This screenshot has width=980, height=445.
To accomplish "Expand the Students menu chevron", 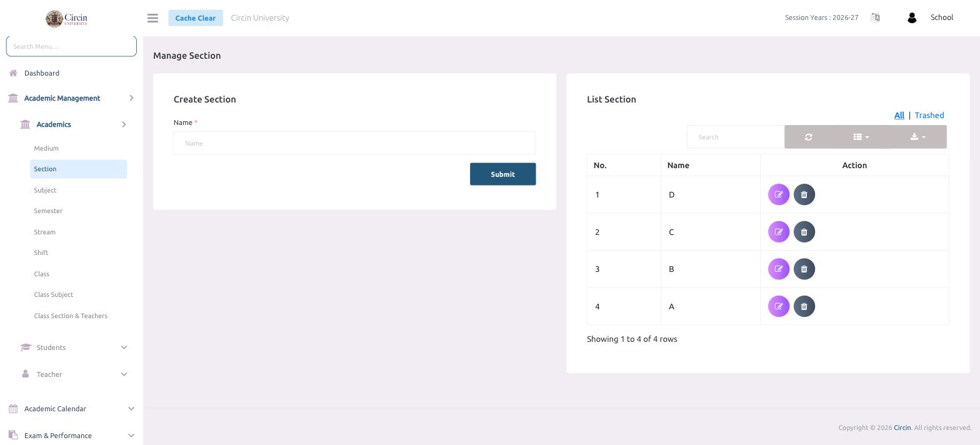I will tap(124, 347).
